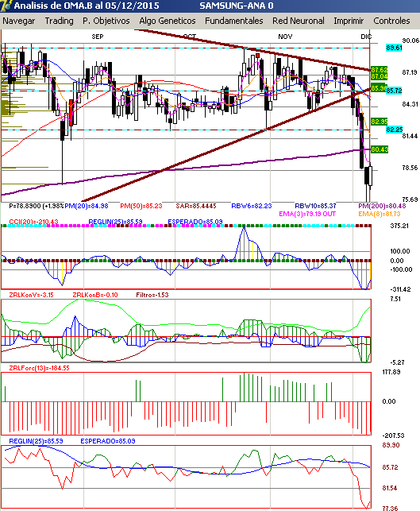The width and height of the screenshot is (420, 511).
Task: Open the Red Neuronal menu
Action: coord(299,21)
